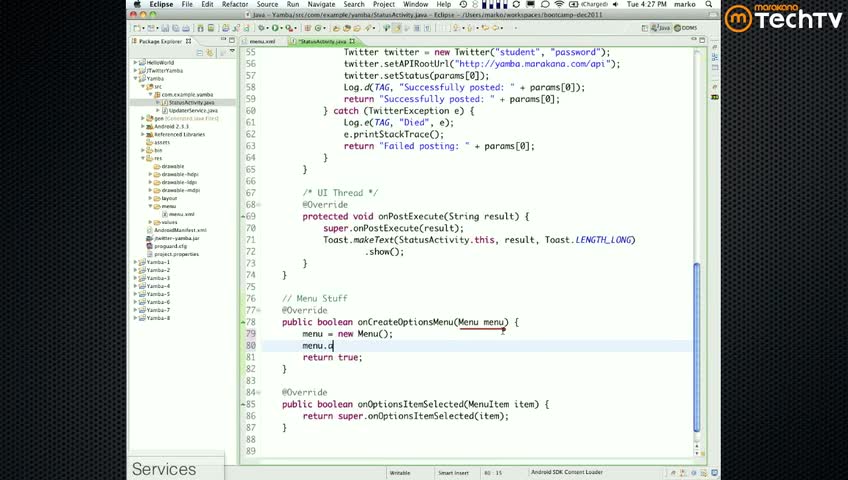Screen dimensions: 848x480
Task: Click the override marker at line 78
Action: pyautogui.click(x=243, y=322)
